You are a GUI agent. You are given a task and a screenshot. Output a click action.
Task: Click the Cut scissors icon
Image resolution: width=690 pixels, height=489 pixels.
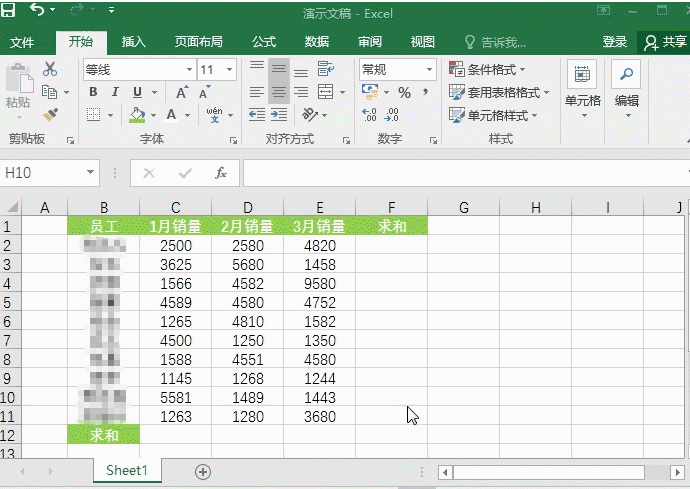(50, 69)
